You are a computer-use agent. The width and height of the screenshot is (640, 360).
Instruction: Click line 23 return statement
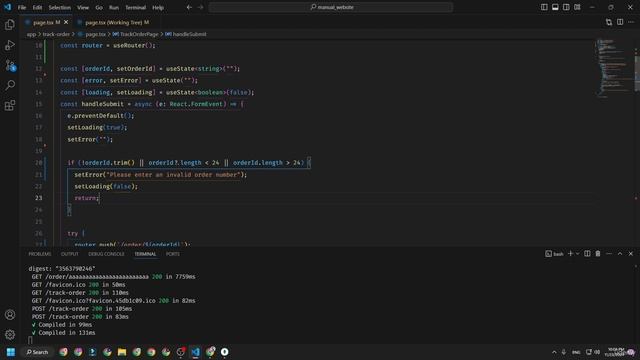click(87, 198)
